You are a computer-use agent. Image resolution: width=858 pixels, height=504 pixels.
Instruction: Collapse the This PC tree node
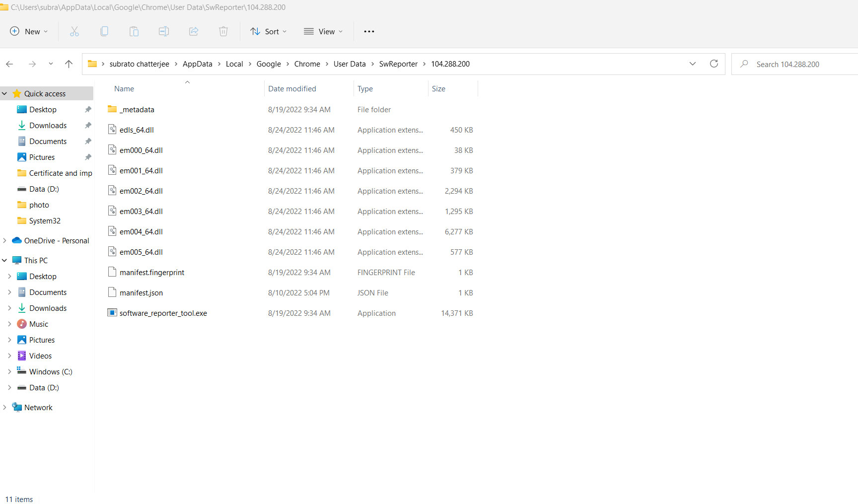5,260
